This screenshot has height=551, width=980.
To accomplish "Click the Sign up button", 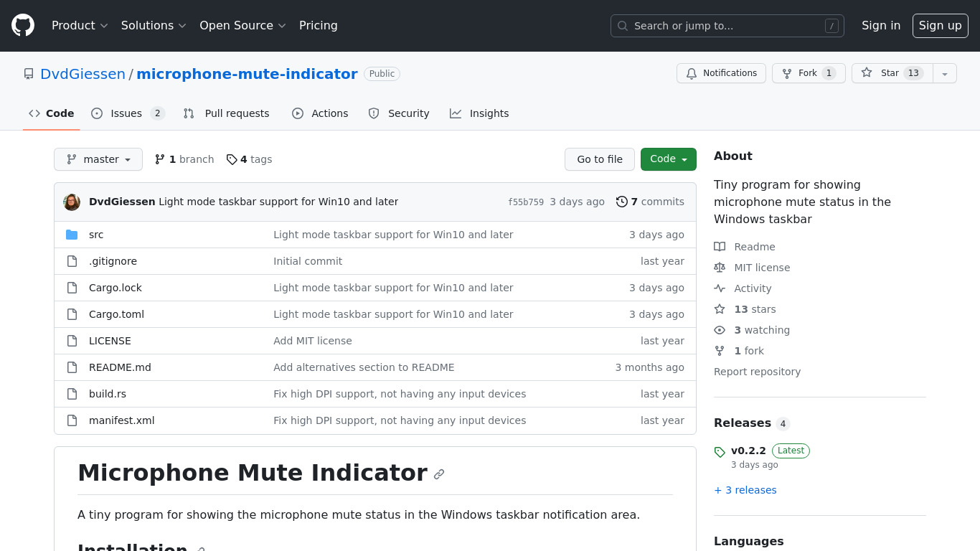I will (x=941, y=25).
